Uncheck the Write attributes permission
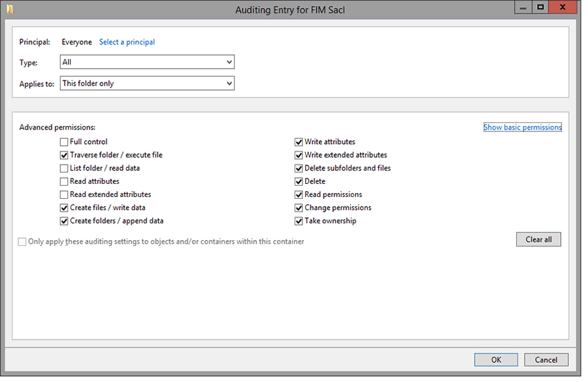 pos(299,141)
